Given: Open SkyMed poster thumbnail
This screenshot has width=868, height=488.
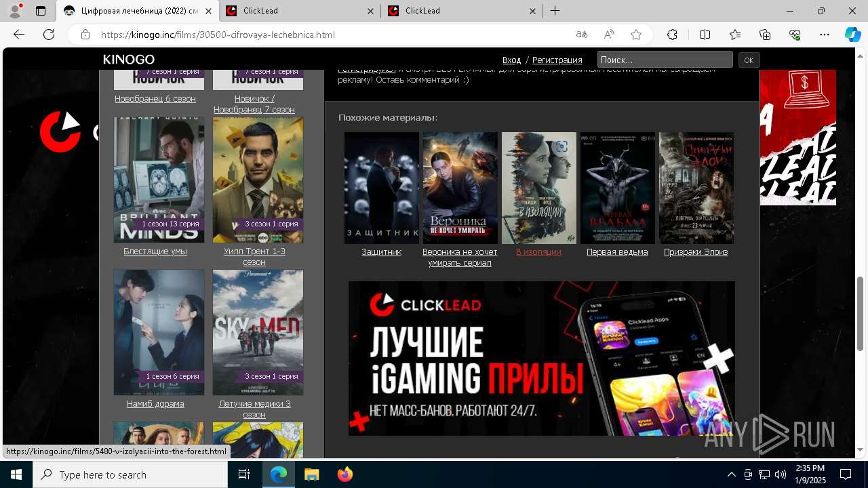Looking at the screenshot, I should [258, 332].
